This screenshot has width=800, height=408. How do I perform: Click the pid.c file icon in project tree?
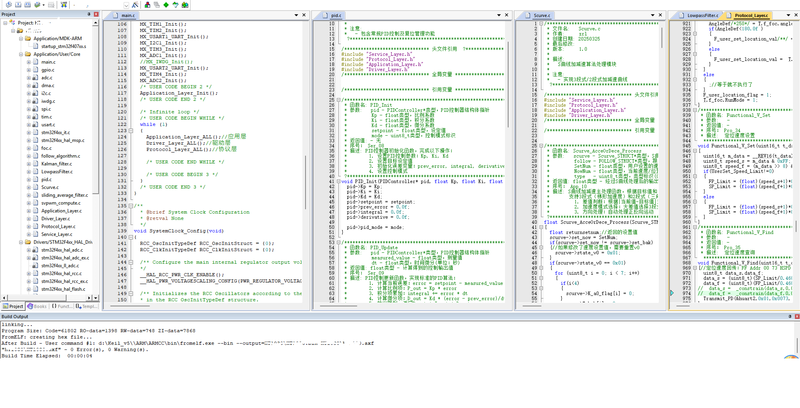(35, 178)
